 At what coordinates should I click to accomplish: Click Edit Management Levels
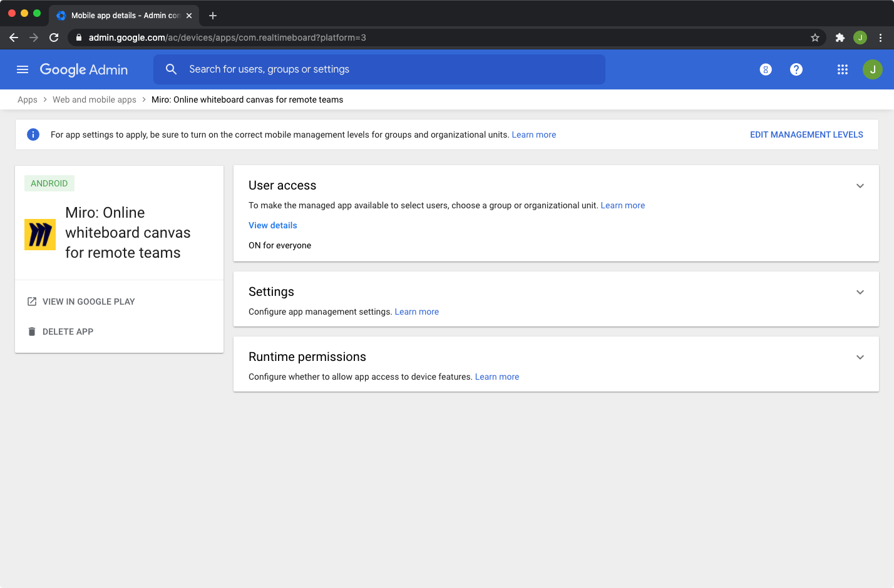806,134
